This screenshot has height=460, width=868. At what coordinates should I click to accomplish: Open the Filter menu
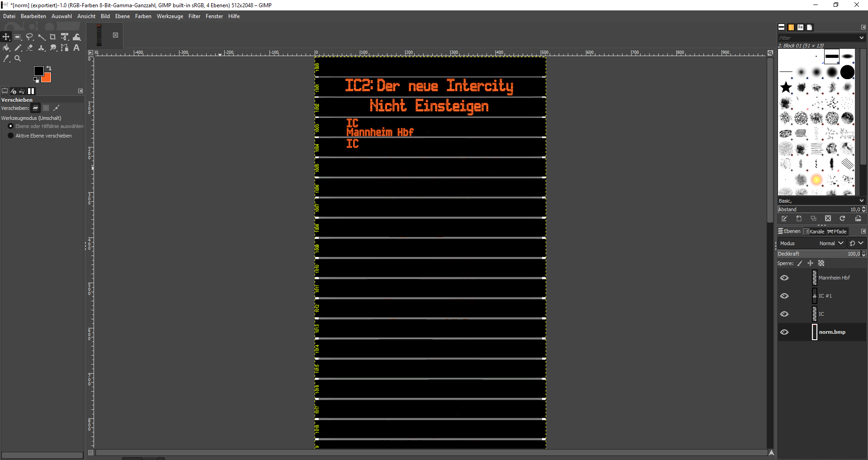[194, 16]
